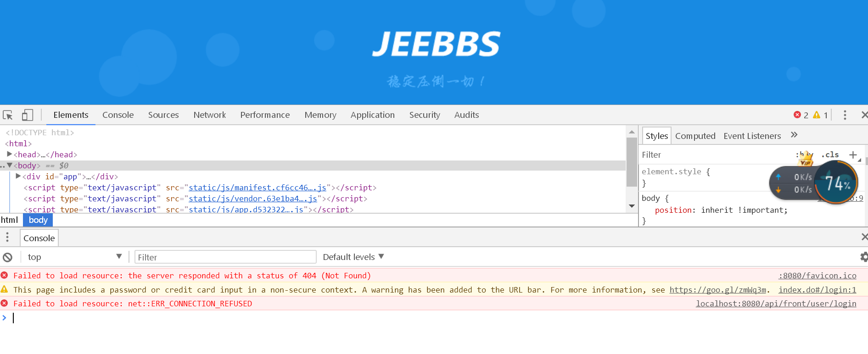The width and height of the screenshot is (868, 354).
Task: Open the Application tab
Action: tap(373, 115)
